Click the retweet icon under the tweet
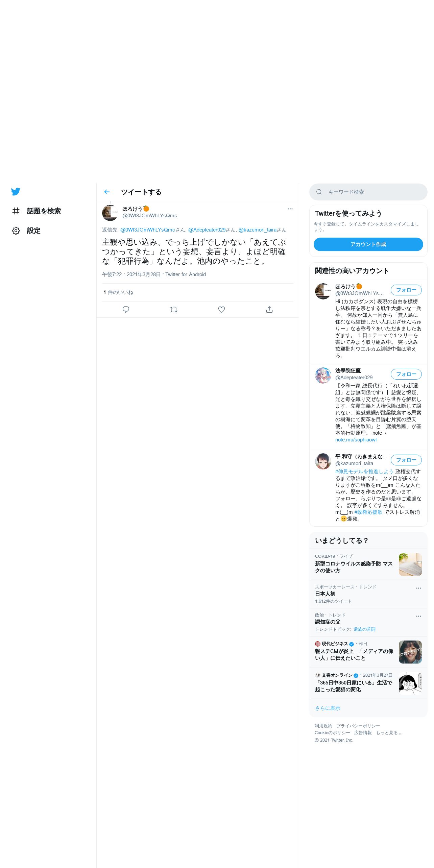Screen dimensions: 434x868 (174, 309)
